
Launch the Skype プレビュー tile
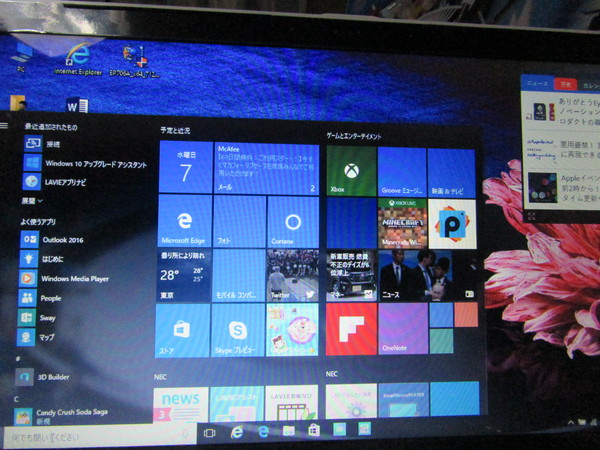pos(238,330)
